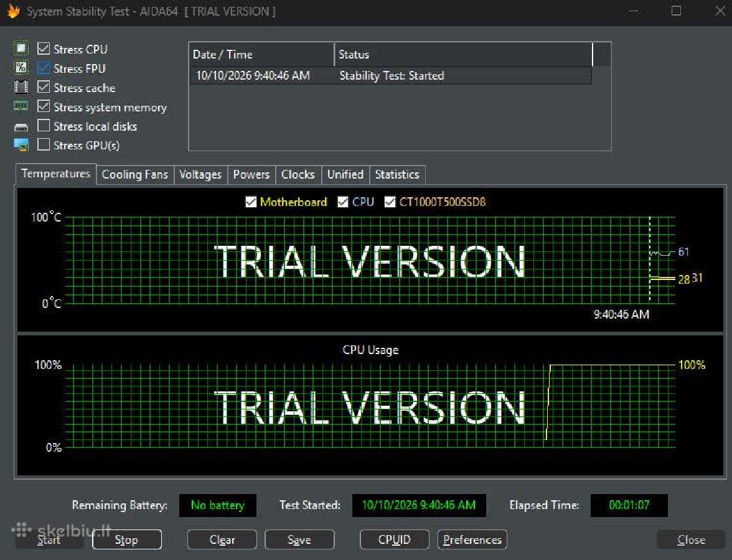Viewport: 732px width, 560px height.
Task: Toggle the Stress FPU checkbox
Action: 44,68
